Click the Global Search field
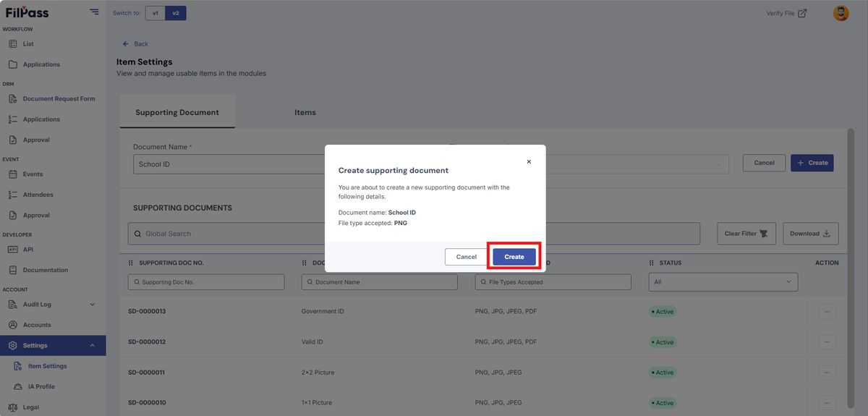868x416 pixels. click(x=414, y=234)
